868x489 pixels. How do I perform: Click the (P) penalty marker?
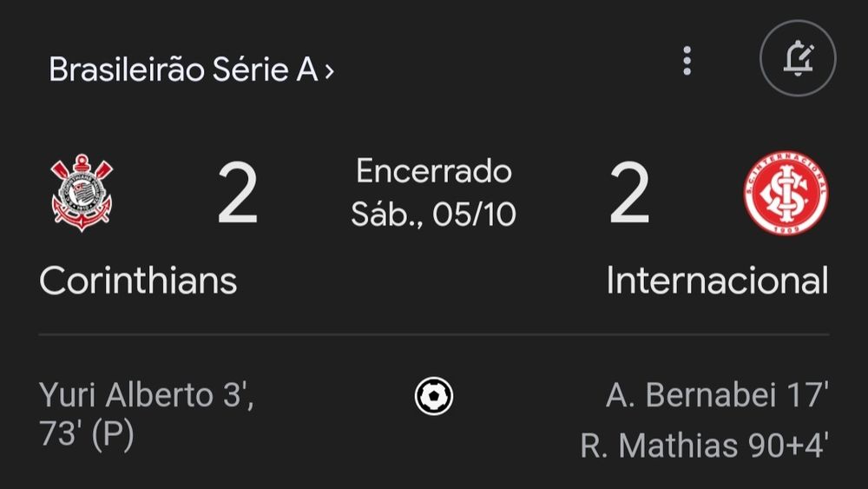pos(112,434)
